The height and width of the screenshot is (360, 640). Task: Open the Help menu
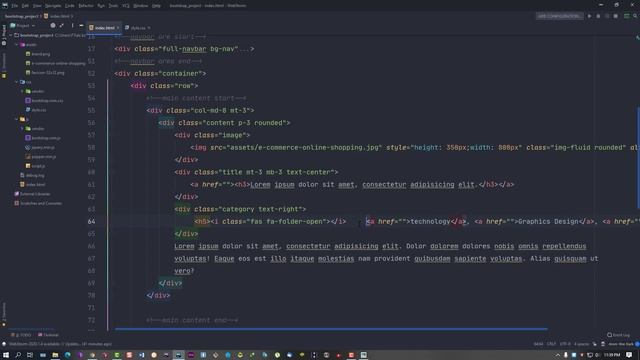(x=156, y=6)
